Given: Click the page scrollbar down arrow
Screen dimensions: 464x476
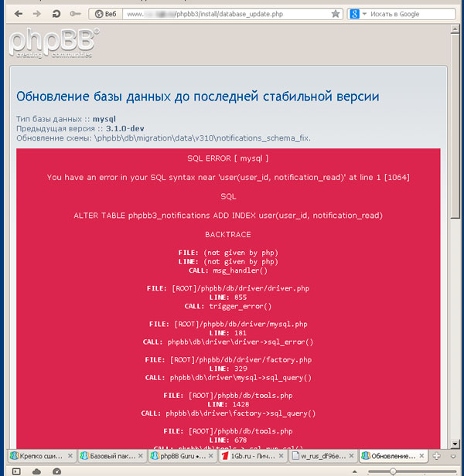Looking at the screenshot, I should tap(455, 444).
